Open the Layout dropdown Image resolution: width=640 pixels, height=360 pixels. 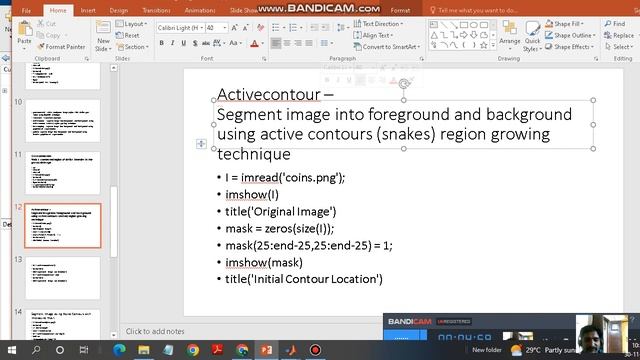pyautogui.click(x=131, y=24)
